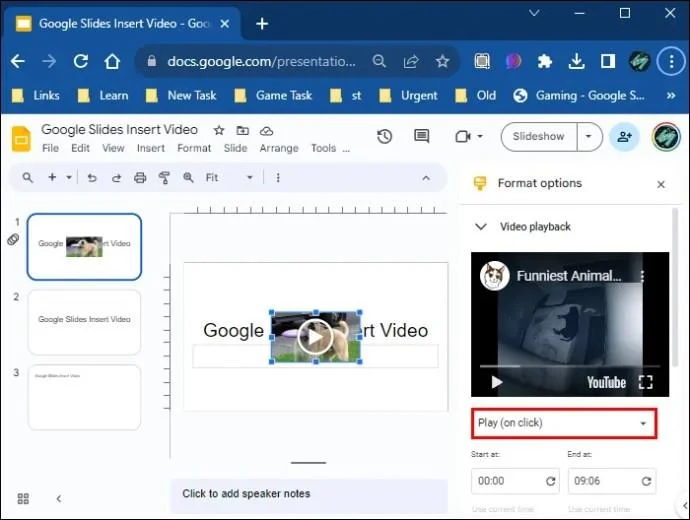690x520 pixels.
Task: Click the browser forward arrow
Action: (x=49, y=61)
